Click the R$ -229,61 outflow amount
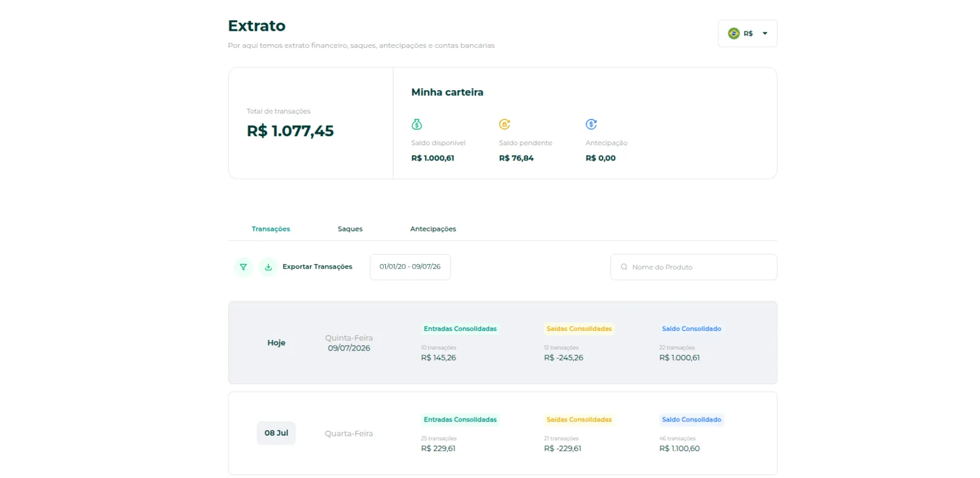The image size is (980, 478). [x=563, y=449]
